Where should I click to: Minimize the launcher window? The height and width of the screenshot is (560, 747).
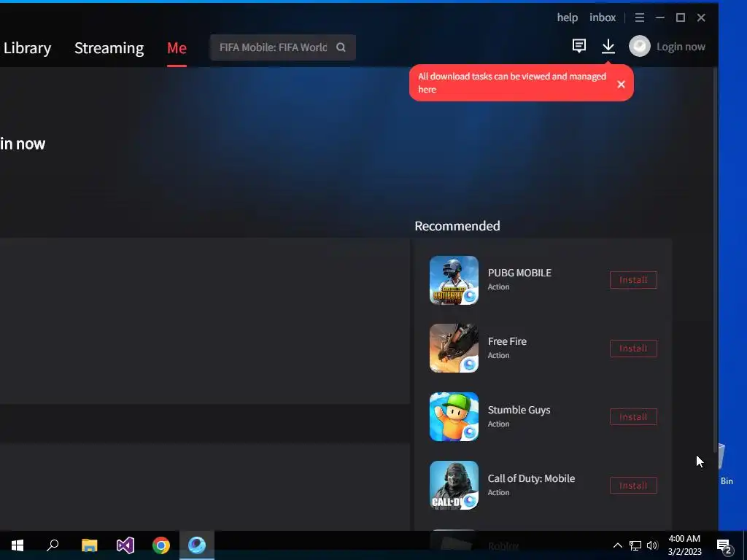(x=659, y=17)
